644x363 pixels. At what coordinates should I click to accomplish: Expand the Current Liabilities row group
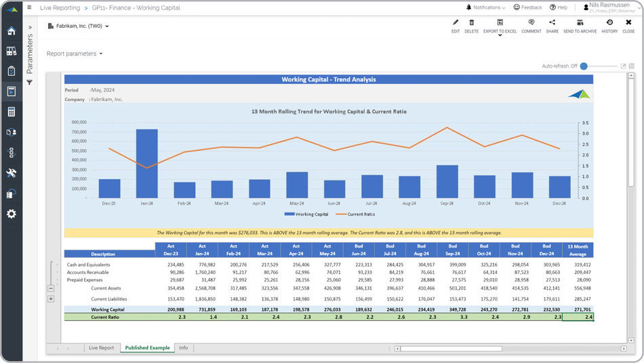[x=51, y=299]
